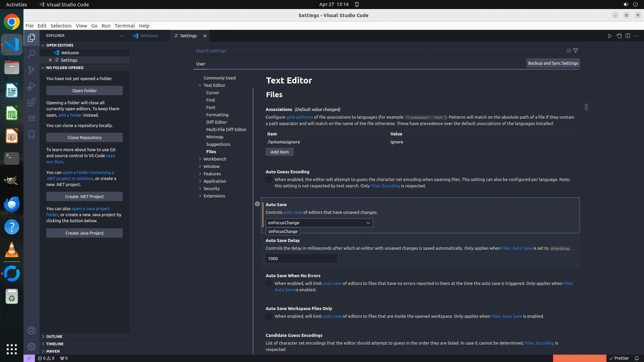The width and height of the screenshot is (644, 362).
Task: Open the Search view in activity bar
Action: [31, 54]
